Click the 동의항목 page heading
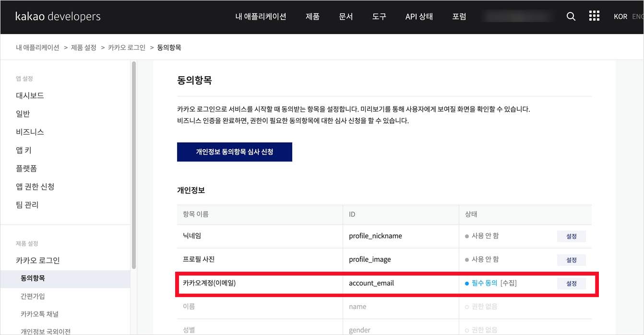The height and width of the screenshot is (335, 644). (x=194, y=81)
